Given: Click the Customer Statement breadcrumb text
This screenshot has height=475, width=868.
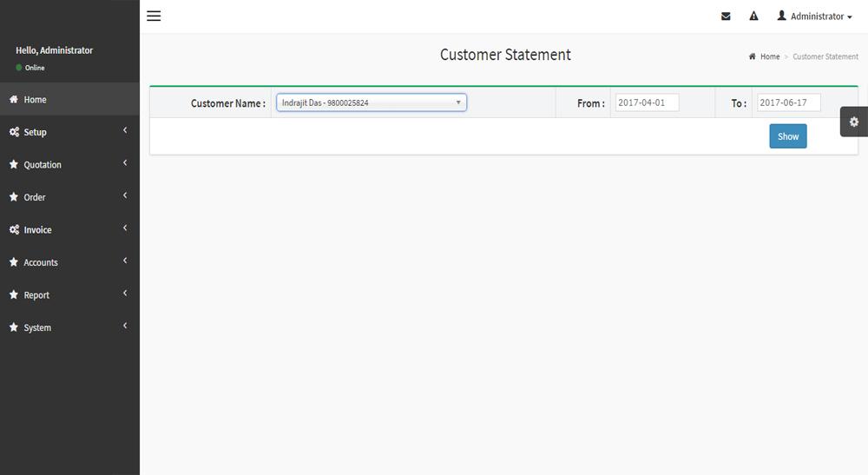Looking at the screenshot, I should point(825,56).
